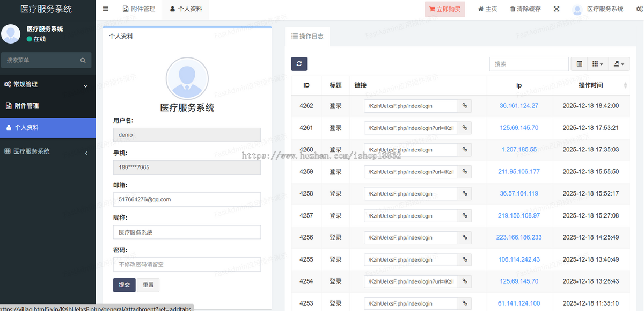Click the fixed-table layout icon above the log
The width and height of the screenshot is (644, 311).
579,63
